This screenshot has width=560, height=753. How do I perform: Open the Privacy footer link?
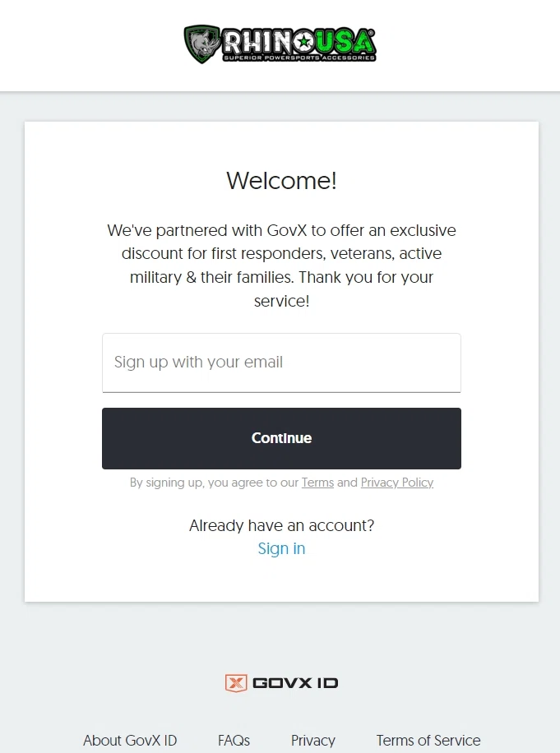click(x=313, y=740)
